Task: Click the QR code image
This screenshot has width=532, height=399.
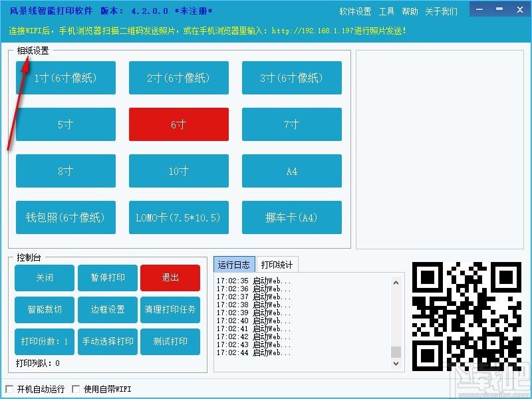Action: coord(467,317)
